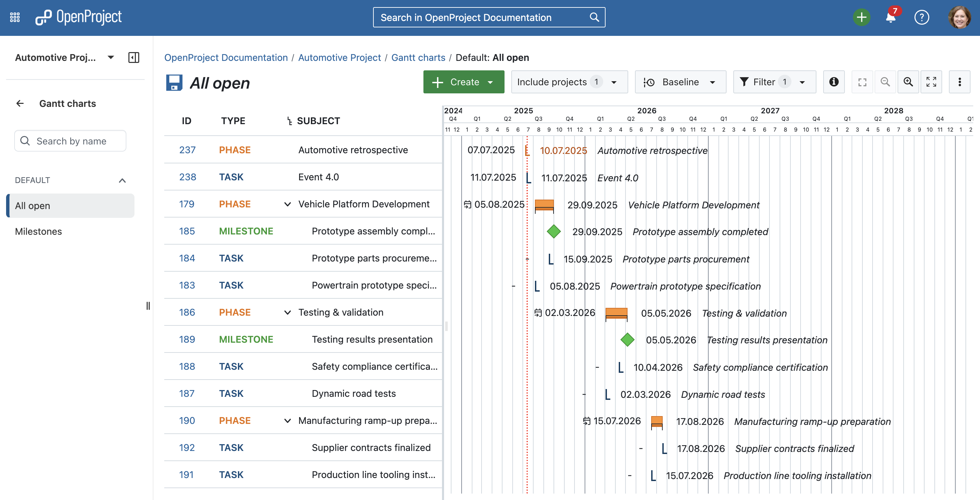Zoom in the Gantt chart
Image resolution: width=980 pixels, height=500 pixels.
pyautogui.click(x=908, y=82)
